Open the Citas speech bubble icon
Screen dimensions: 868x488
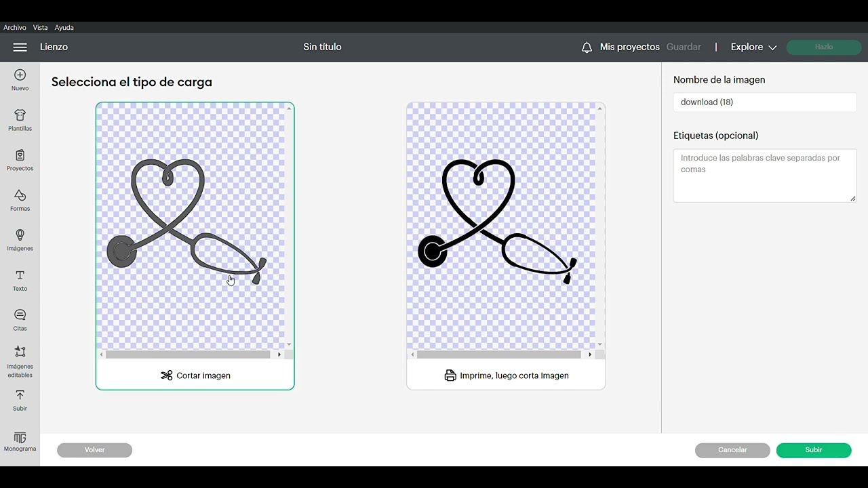tap(20, 315)
